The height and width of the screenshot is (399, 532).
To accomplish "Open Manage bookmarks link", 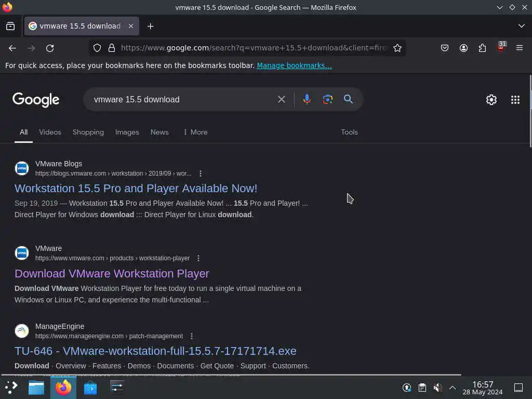I will click(x=294, y=65).
